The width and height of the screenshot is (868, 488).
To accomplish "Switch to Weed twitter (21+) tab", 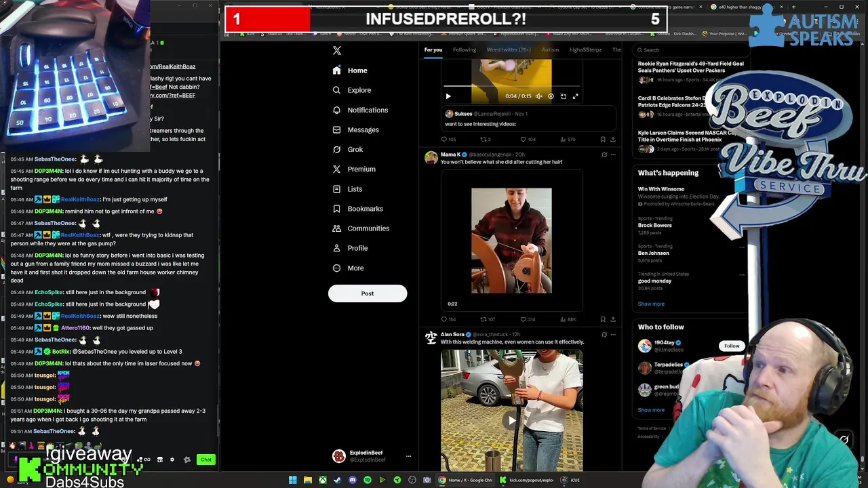I will 509,49.
